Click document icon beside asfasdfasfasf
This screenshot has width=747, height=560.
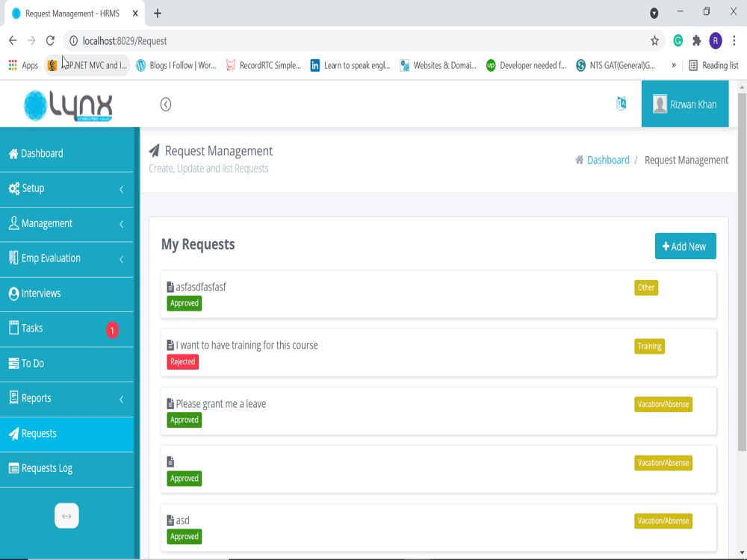coord(170,287)
